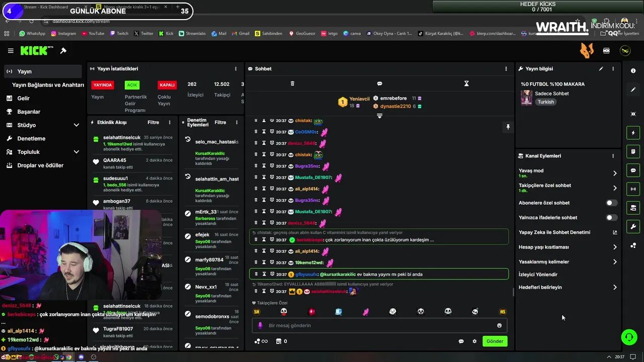Open Filtre in the Etkinlik Akışı panel
Viewport: 644px width, 362px height.
click(153, 122)
